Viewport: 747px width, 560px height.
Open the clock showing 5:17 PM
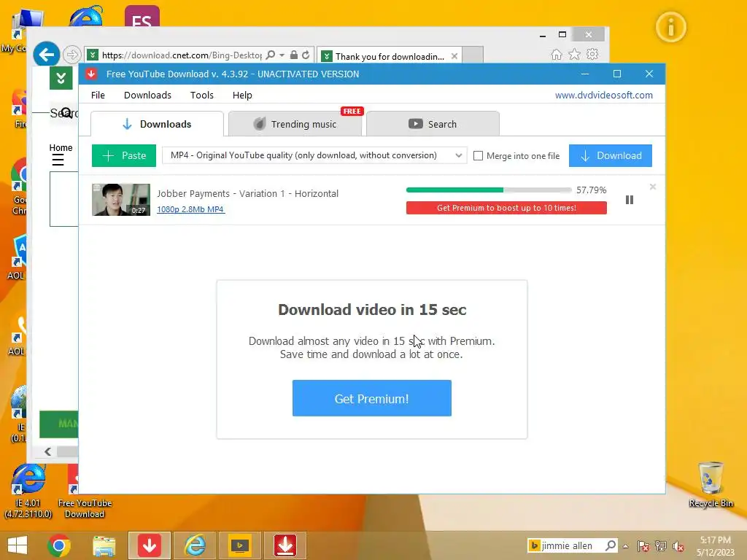[x=715, y=545]
